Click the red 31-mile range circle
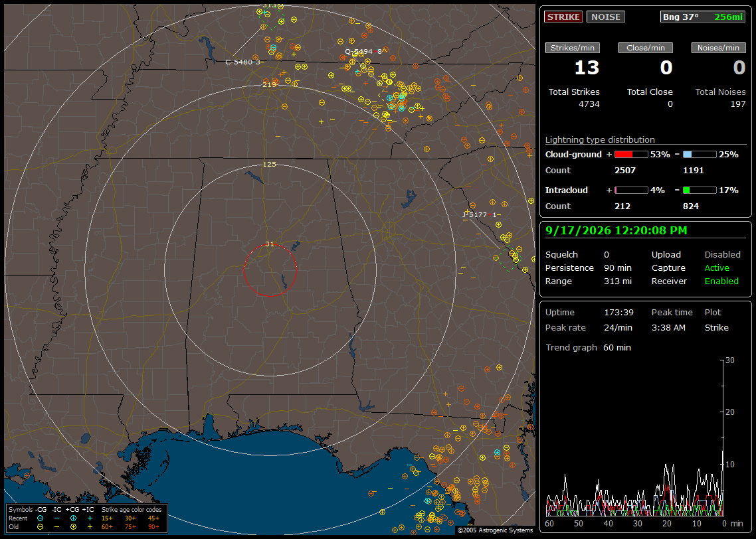Screen dimensions: 756x539 pos(270,270)
